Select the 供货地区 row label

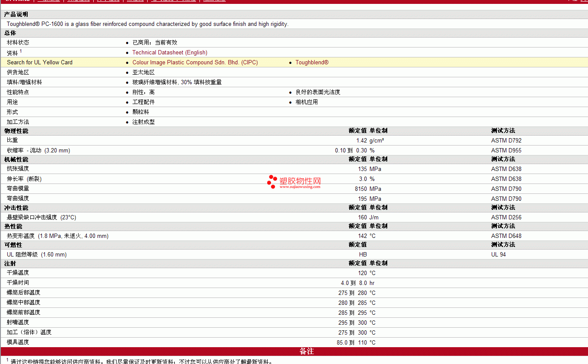pyautogui.click(x=18, y=72)
